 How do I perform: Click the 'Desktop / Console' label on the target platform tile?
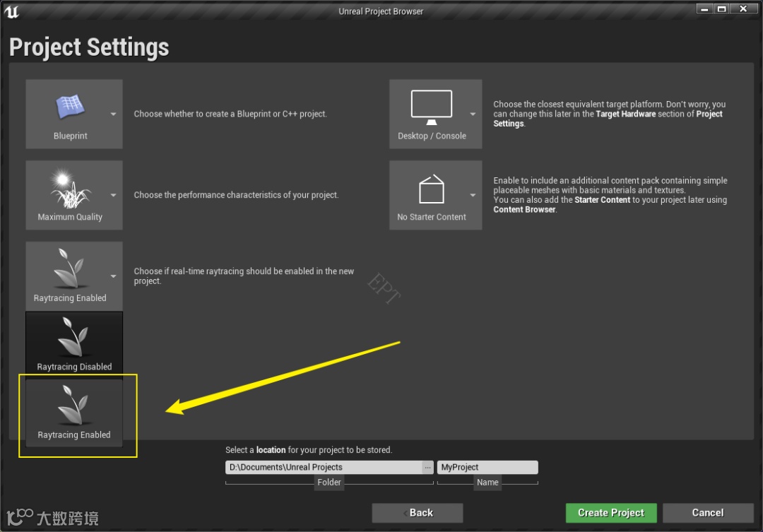[x=432, y=136]
